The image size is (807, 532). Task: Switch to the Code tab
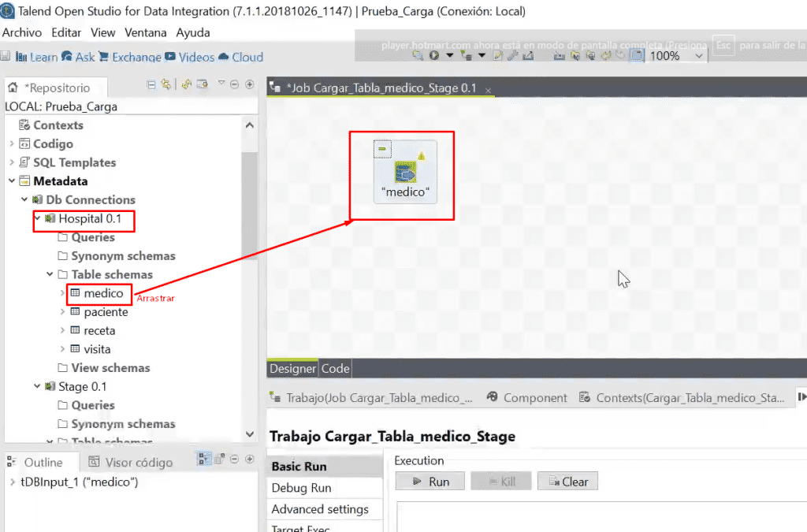pos(335,368)
